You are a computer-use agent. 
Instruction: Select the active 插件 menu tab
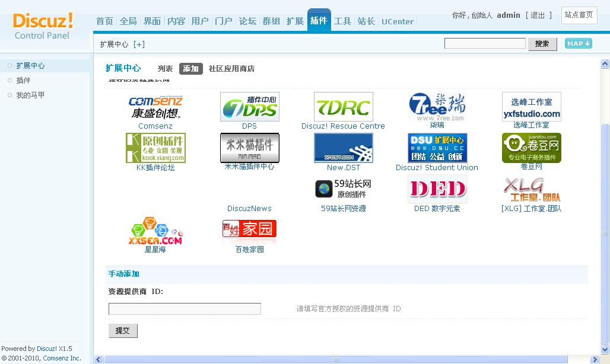(319, 20)
